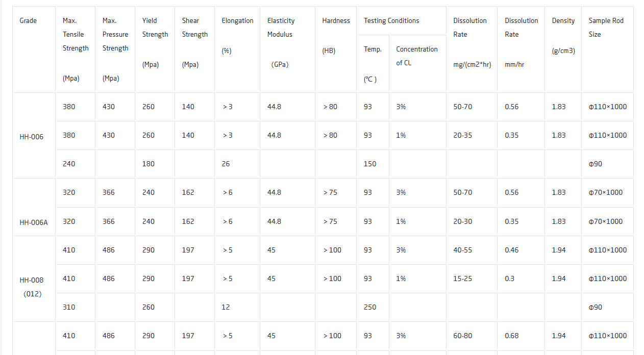The width and height of the screenshot is (644, 355).
Task: Select the Φ70×1000 cell in first HH-006A row
Action: 607,193
